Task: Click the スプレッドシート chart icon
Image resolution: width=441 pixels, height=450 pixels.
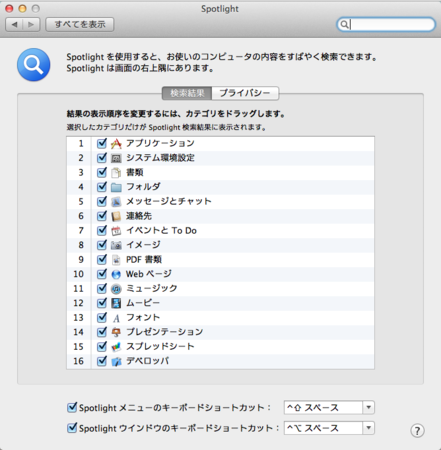Action: 116,347
